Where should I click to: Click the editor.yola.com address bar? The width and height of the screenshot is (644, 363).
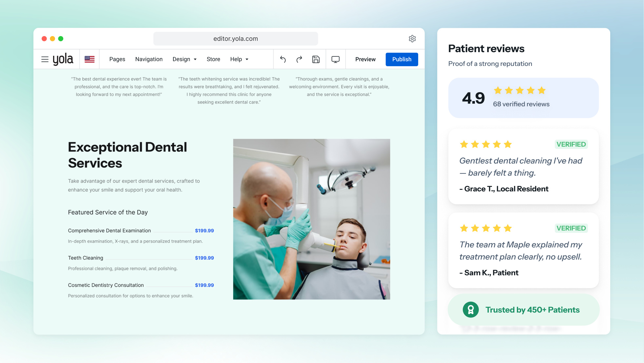point(236,39)
